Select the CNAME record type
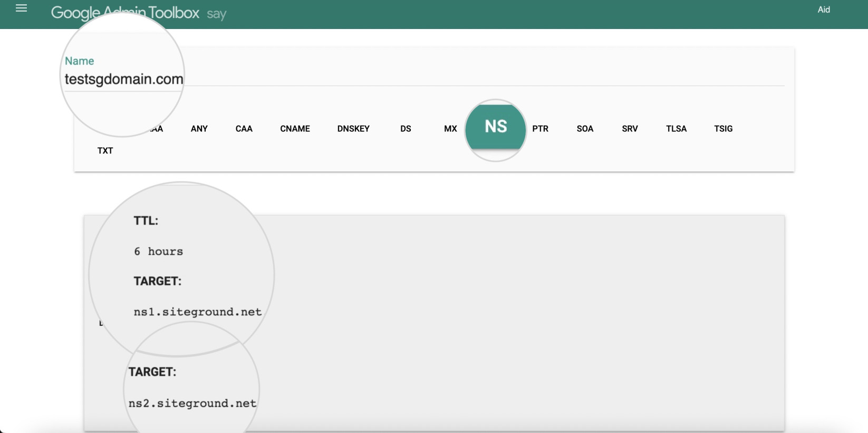 [x=295, y=129]
